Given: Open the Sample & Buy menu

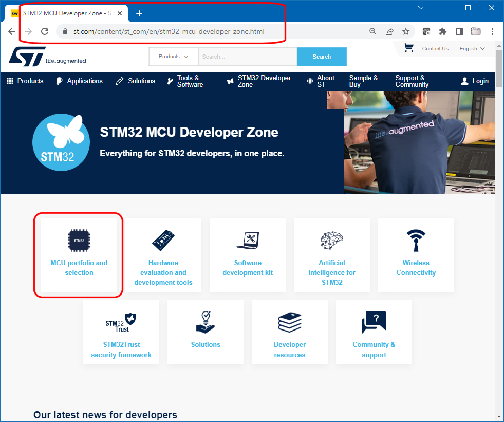Looking at the screenshot, I should [364, 81].
